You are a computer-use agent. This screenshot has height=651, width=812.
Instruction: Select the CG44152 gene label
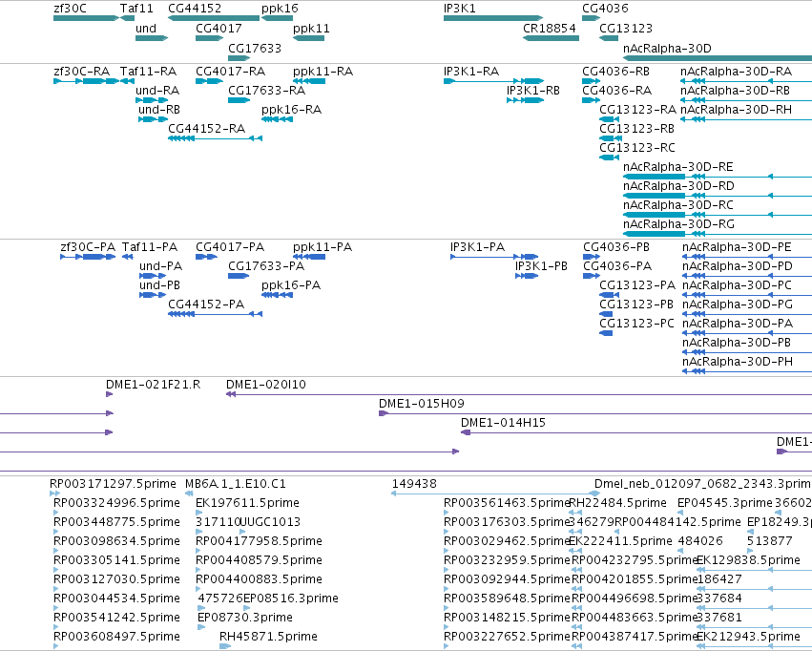point(195,9)
